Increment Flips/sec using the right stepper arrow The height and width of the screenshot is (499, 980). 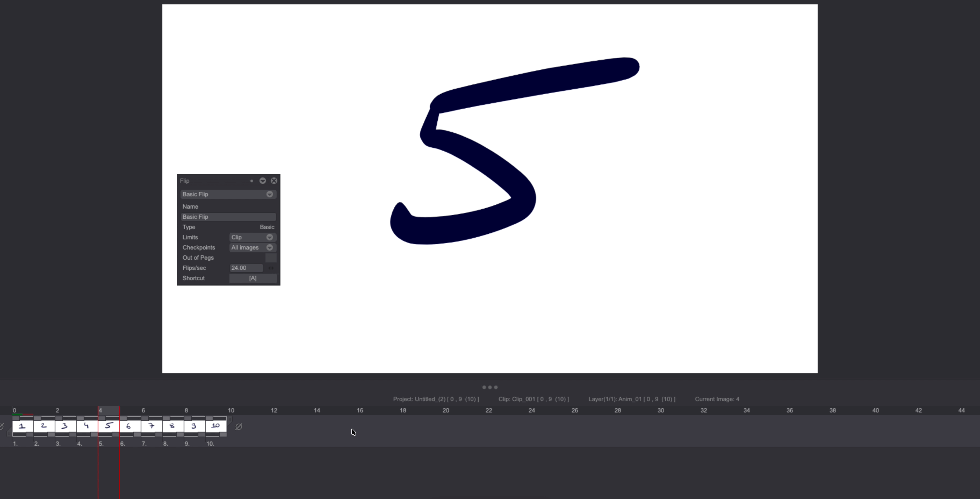click(273, 268)
